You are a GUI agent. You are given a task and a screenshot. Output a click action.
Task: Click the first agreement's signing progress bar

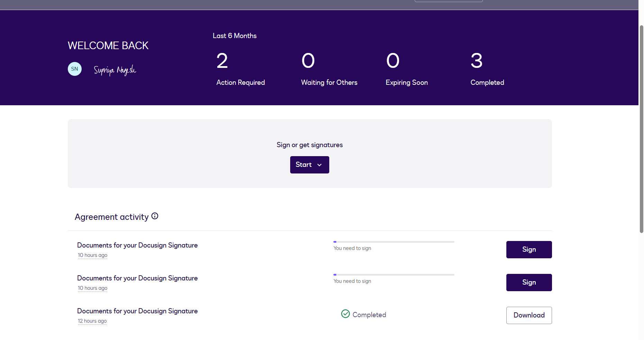pyautogui.click(x=394, y=242)
